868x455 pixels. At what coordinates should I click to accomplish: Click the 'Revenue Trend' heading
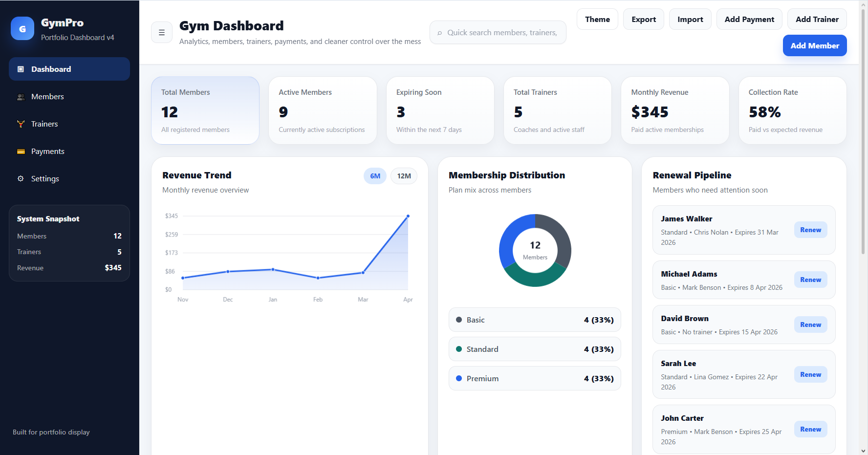point(196,175)
